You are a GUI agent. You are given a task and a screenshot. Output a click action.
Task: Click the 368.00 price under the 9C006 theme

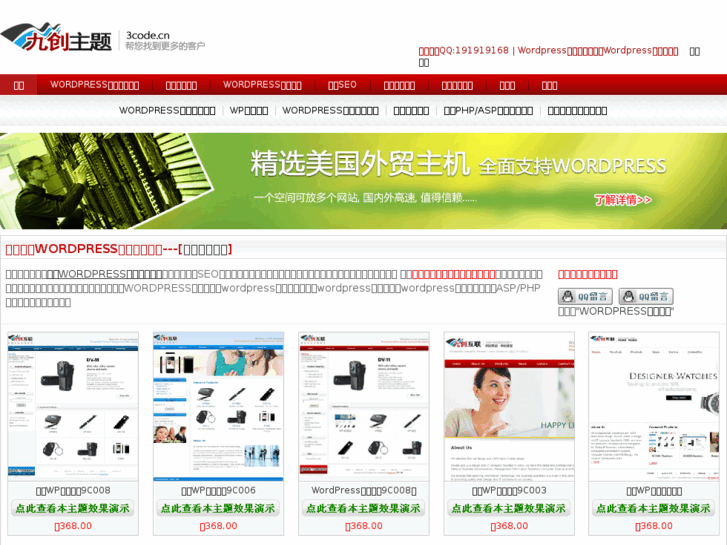pyautogui.click(x=218, y=526)
